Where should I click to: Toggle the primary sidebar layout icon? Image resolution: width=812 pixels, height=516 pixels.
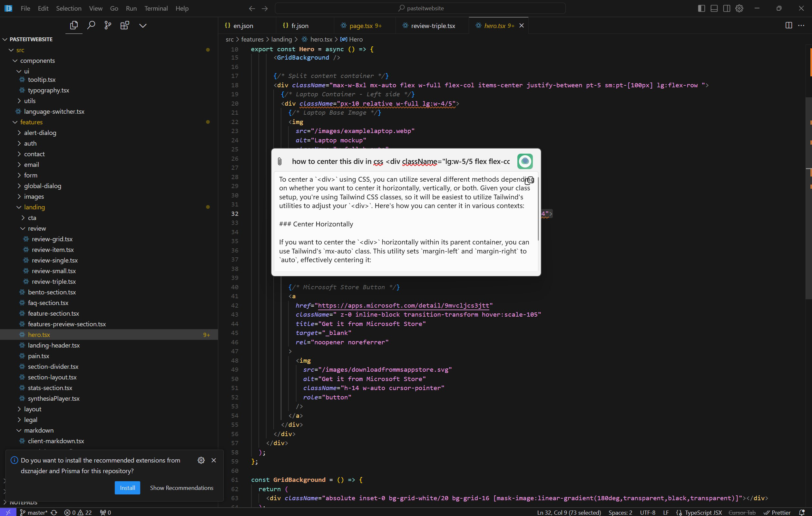click(701, 8)
